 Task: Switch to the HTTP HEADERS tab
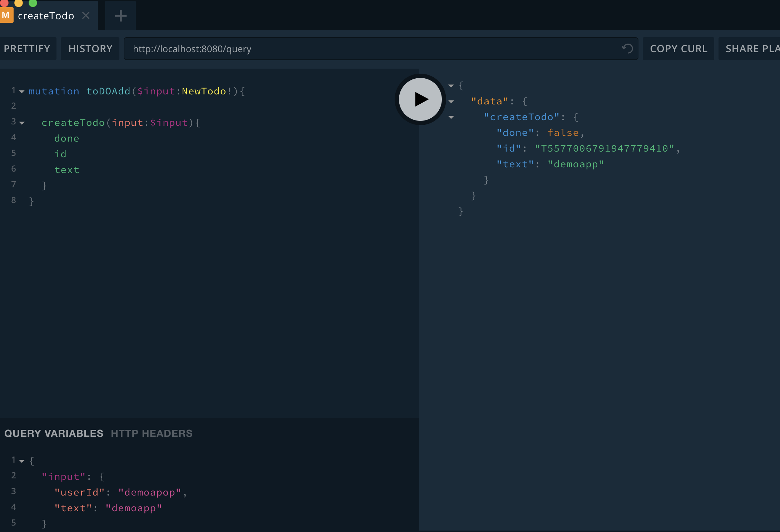[152, 433]
